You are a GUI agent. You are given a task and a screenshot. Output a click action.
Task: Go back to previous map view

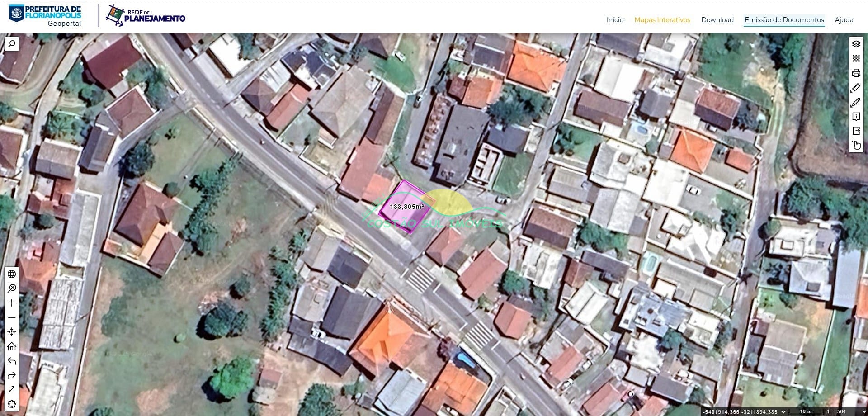click(x=12, y=361)
